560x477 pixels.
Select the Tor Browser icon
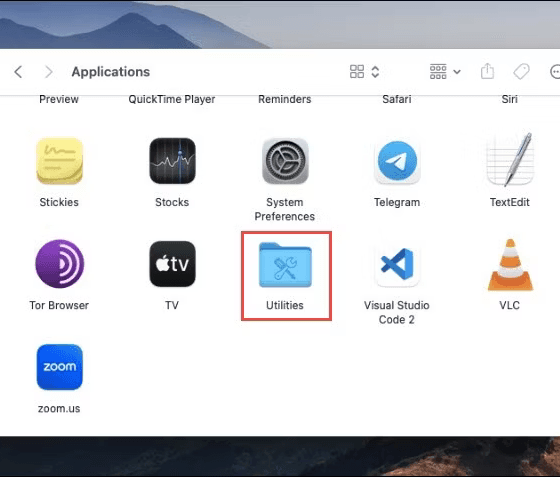tap(60, 264)
